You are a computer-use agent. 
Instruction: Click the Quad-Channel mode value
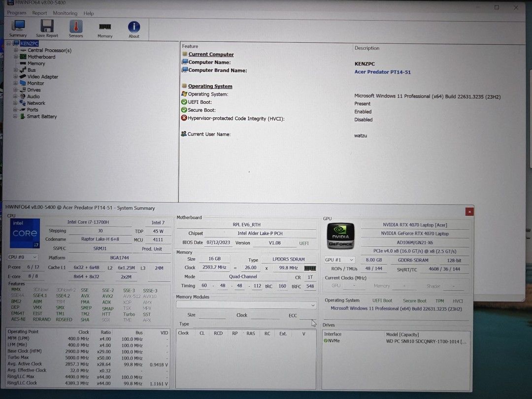click(243, 276)
